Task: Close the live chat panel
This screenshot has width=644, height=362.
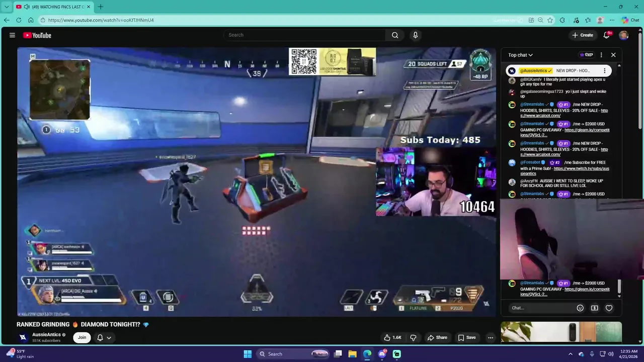Action: [613, 55]
